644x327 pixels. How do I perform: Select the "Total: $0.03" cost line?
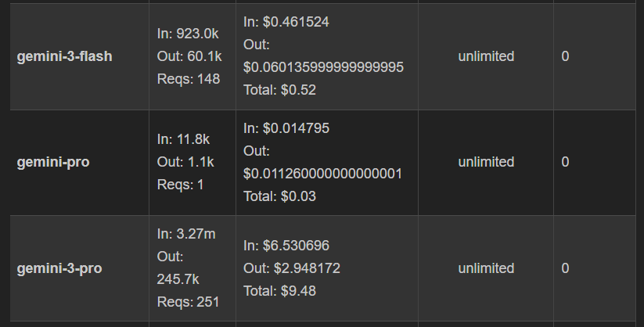[279, 196]
